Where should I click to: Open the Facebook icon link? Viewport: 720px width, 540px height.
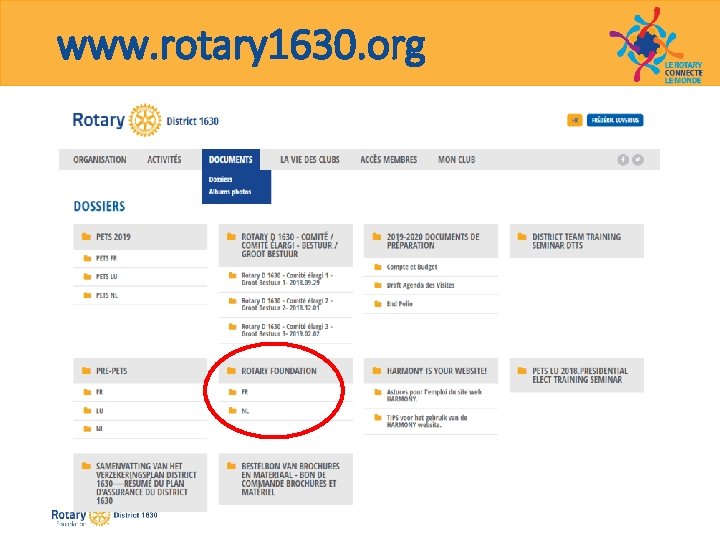click(623, 160)
